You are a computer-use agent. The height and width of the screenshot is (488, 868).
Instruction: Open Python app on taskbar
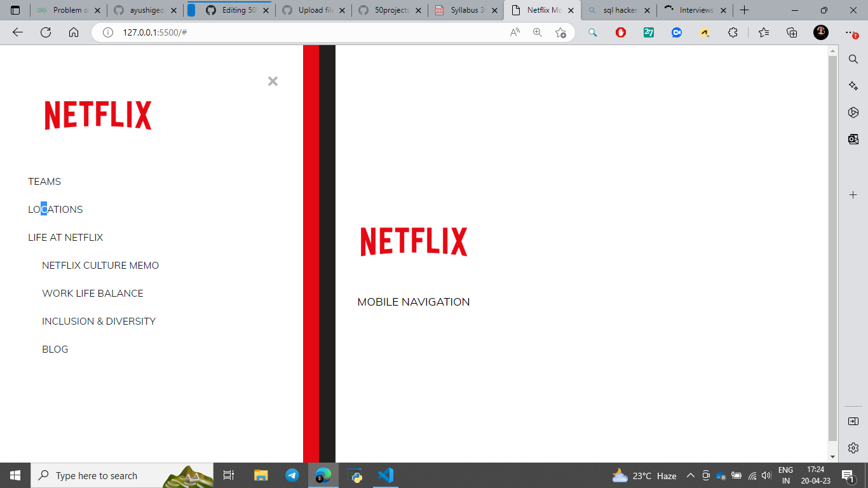[355, 475]
